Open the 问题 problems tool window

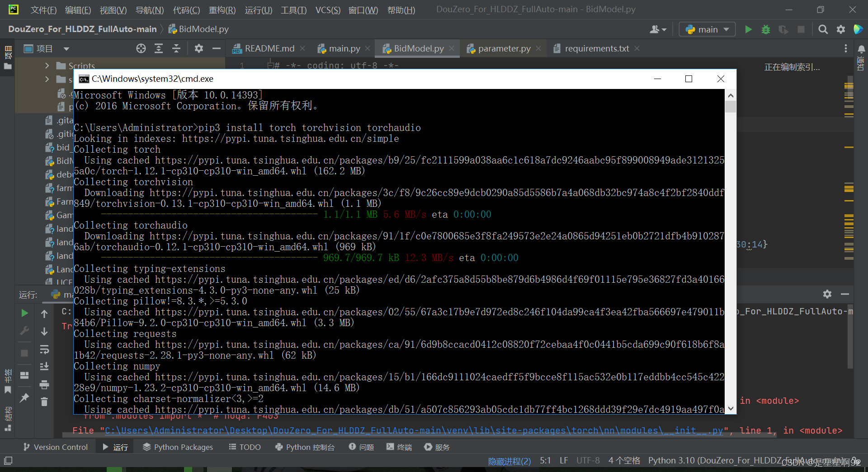coord(361,447)
